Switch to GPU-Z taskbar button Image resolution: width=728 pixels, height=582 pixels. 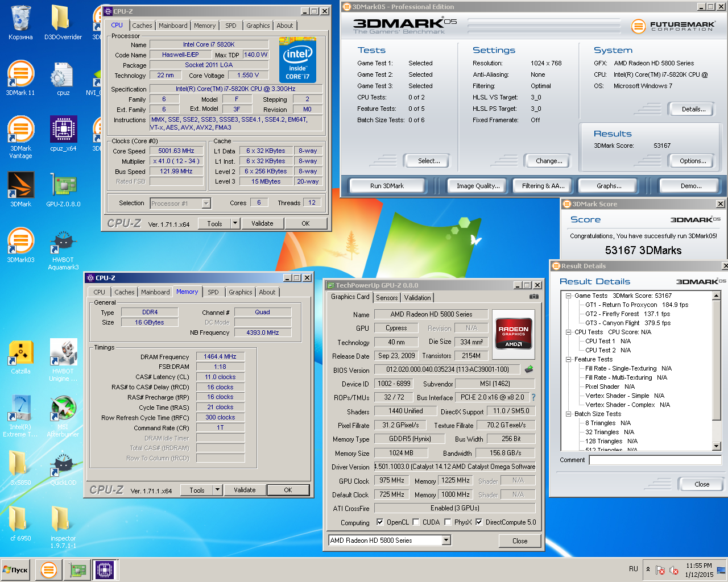pyautogui.click(x=77, y=569)
